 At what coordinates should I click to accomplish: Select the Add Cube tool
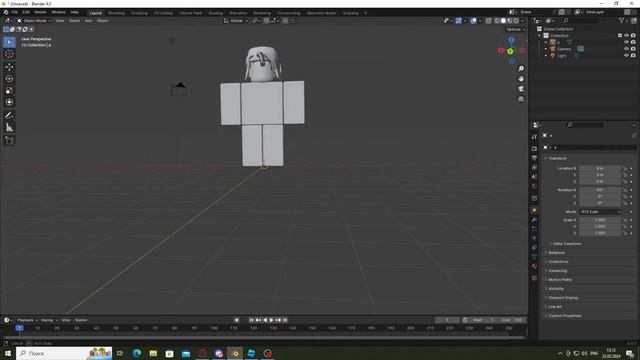9,141
